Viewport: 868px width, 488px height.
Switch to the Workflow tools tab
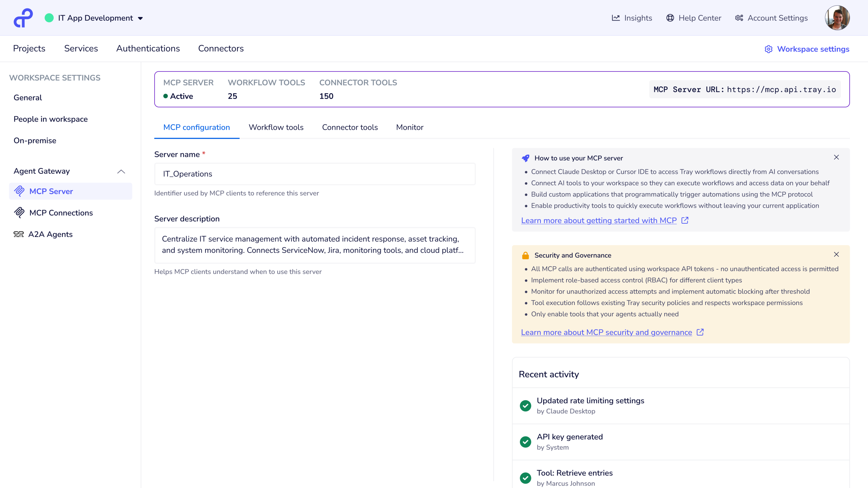pos(276,127)
